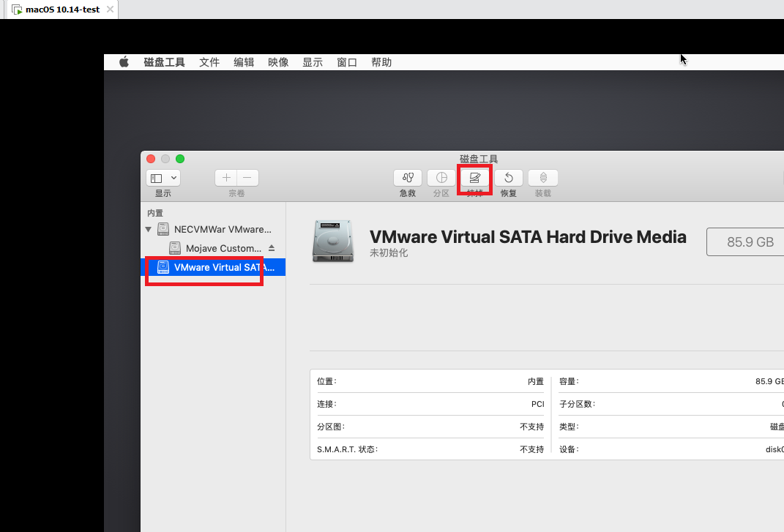Click the red close window button
The image size is (784, 532).
(151, 159)
